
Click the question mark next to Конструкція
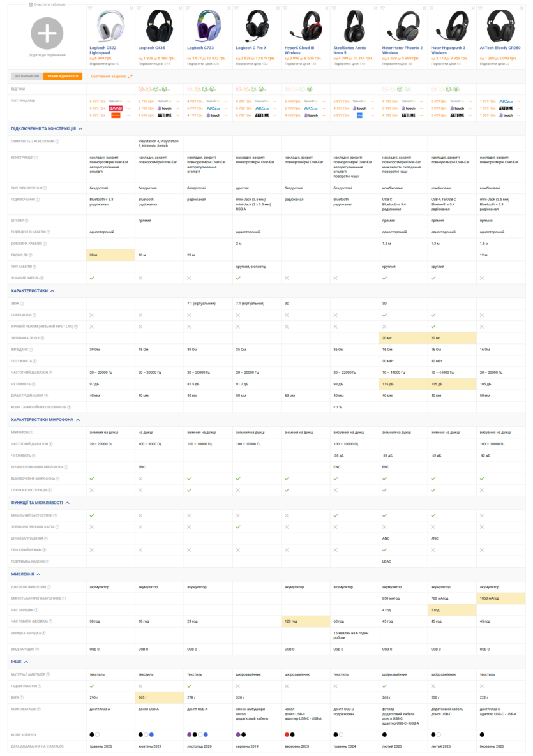pos(36,158)
